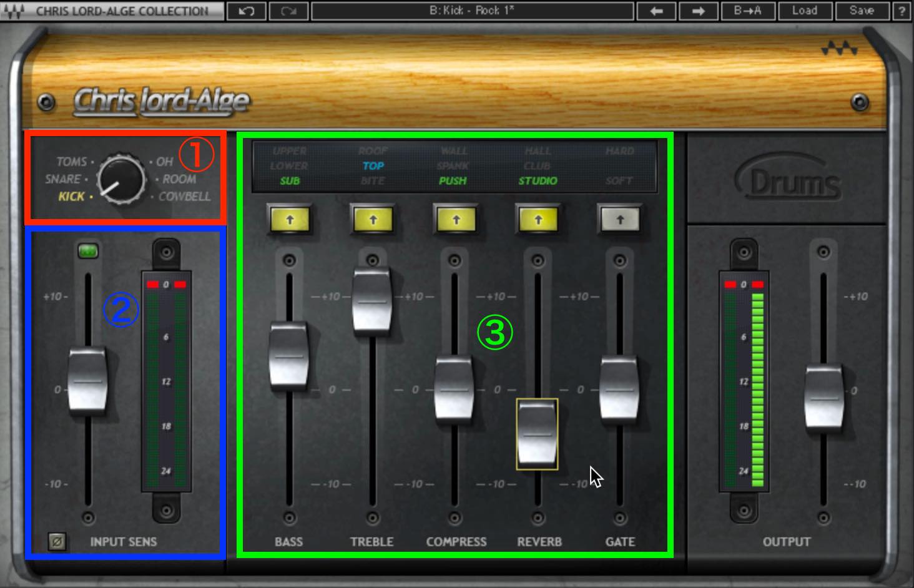Open the Save preset menu

point(862,11)
